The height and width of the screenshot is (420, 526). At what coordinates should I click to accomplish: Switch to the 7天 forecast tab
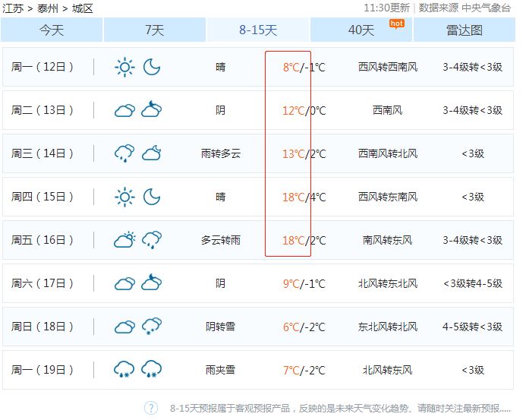pyautogui.click(x=154, y=30)
